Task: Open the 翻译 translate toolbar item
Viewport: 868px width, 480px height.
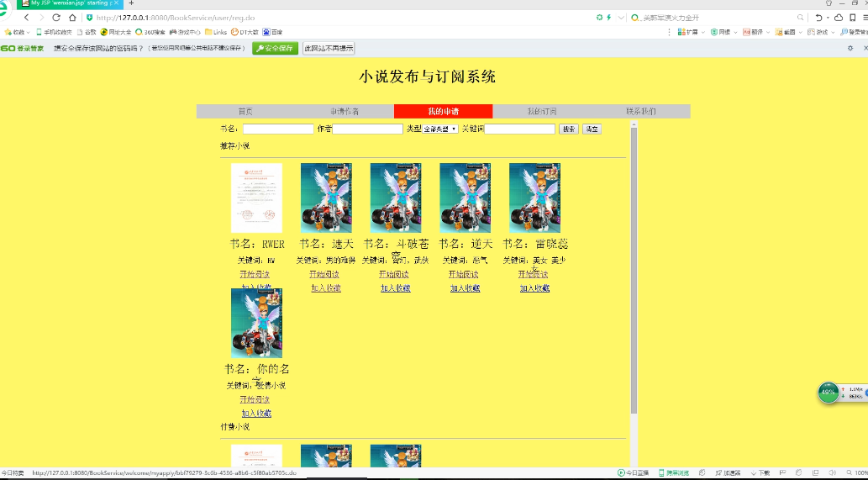Action: coord(753,32)
